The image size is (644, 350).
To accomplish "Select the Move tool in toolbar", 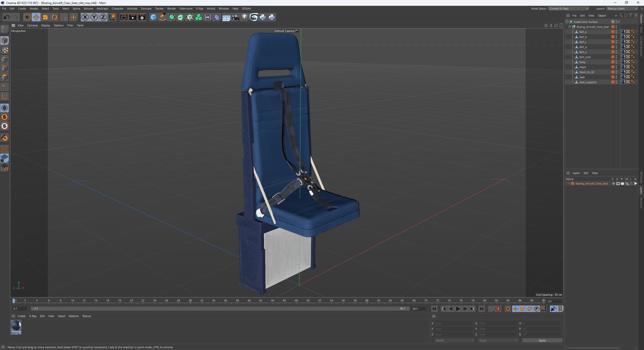I will 36,17.
